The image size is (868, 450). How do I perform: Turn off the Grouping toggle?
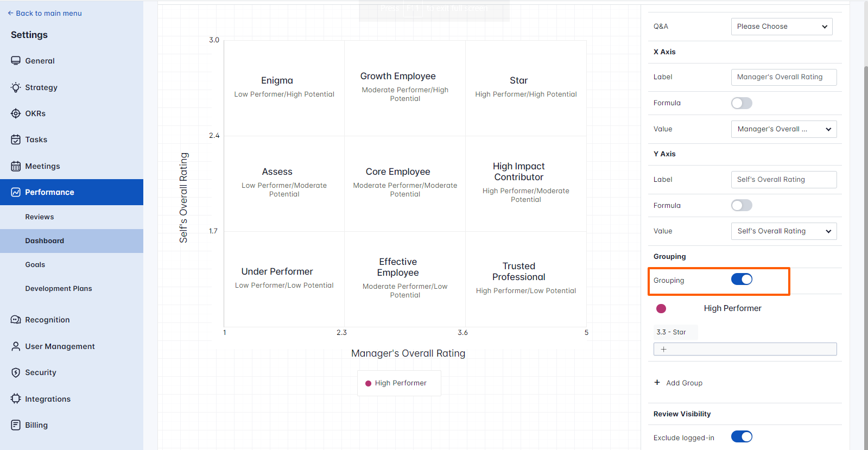tap(742, 280)
